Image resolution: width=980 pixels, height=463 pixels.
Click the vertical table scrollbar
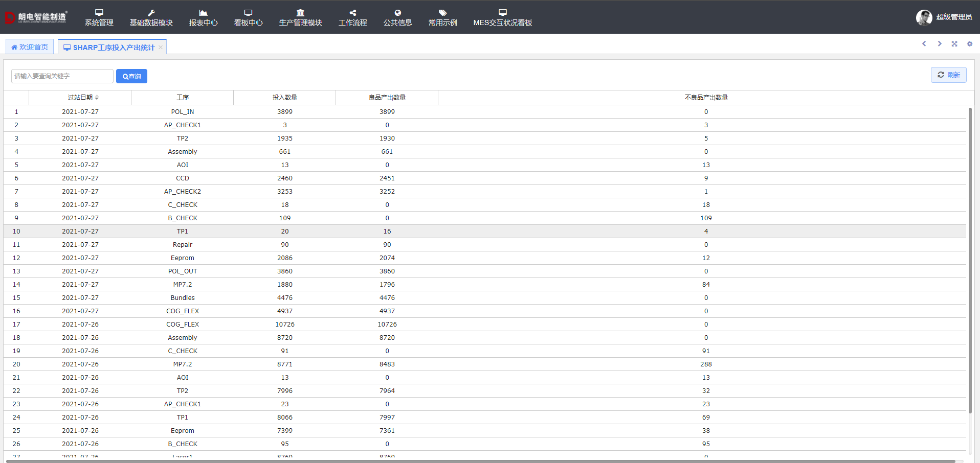(x=970, y=261)
